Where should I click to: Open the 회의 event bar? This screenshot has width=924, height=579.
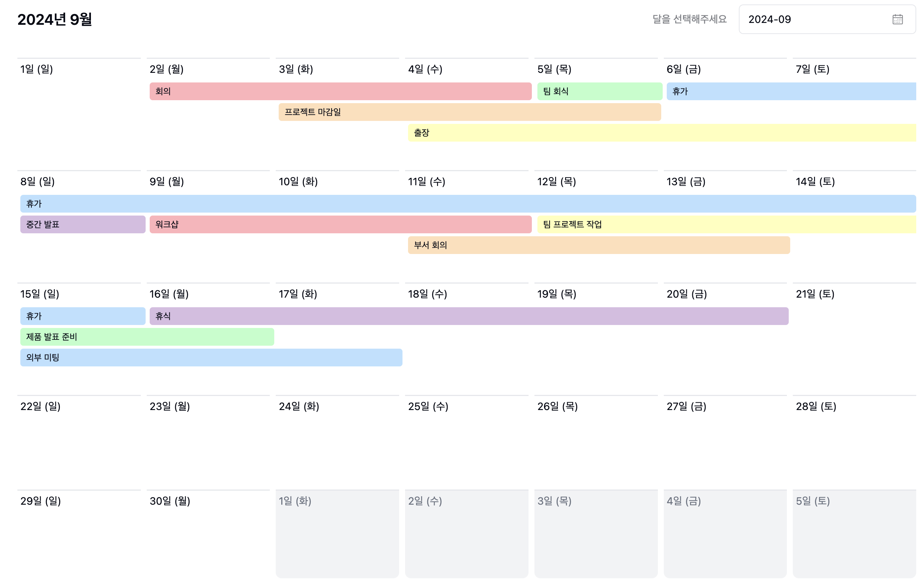(340, 91)
